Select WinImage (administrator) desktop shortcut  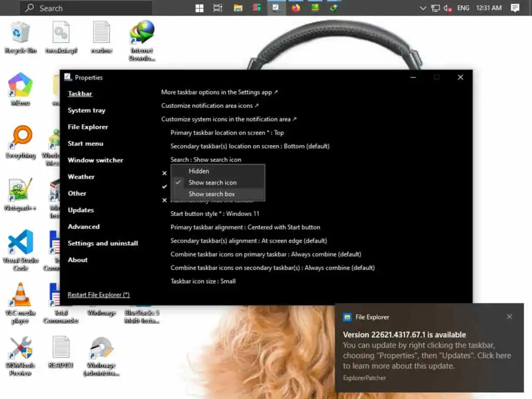tap(101, 356)
